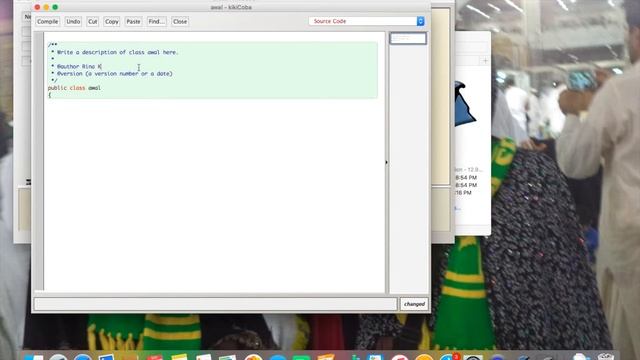640x360 pixels.
Task: Click the navigation view thumbnail at right
Action: (408, 38)
